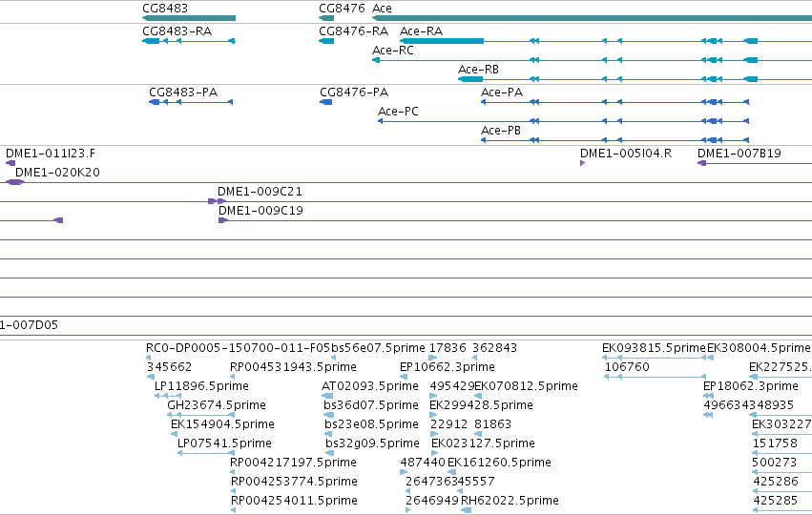Image resolution: width=812 pixels, height=515 pixels.
Task: Click the Ace gene bar
Action: tap(592, 18)
